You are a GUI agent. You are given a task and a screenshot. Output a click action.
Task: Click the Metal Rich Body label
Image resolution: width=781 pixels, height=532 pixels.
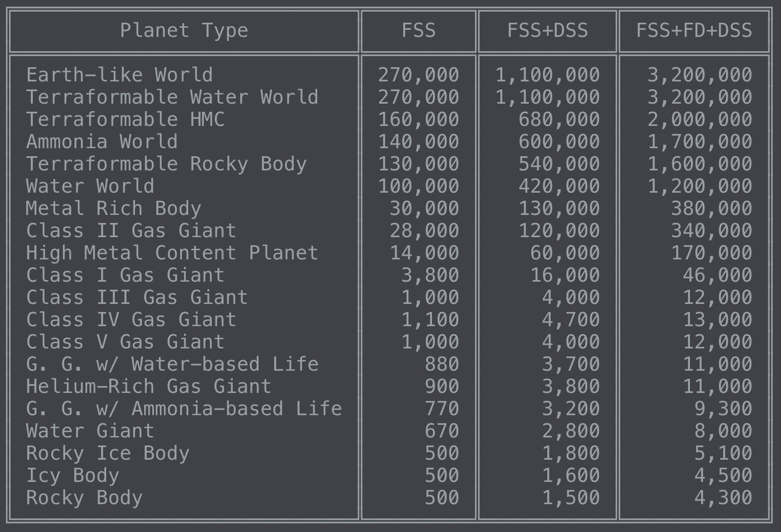coord(114,208)
